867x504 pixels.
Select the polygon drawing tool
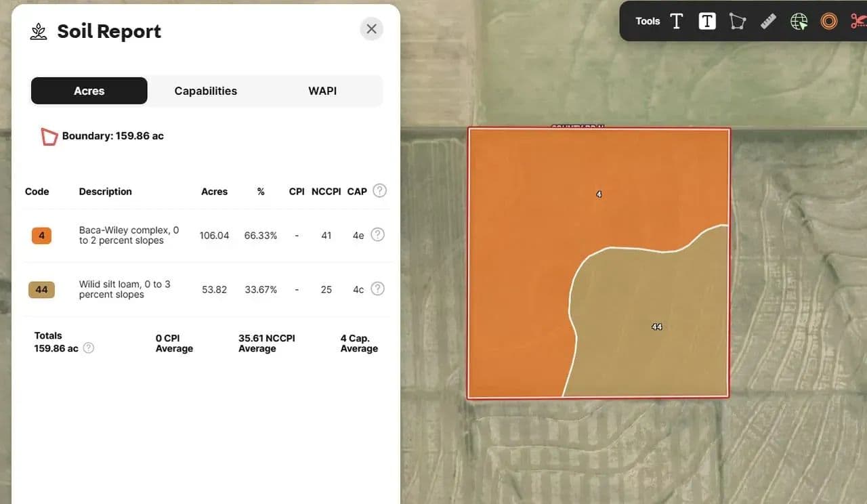pos(737,21)
